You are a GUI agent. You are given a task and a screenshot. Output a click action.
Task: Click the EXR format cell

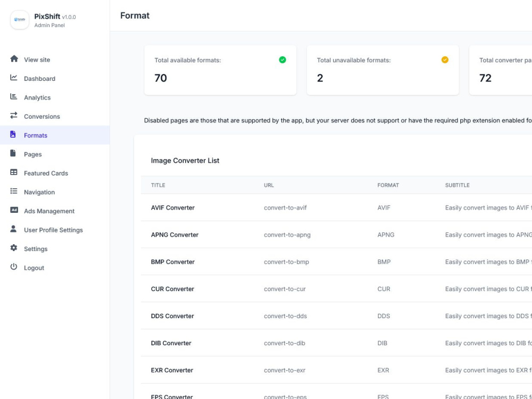tap(383, 370)
